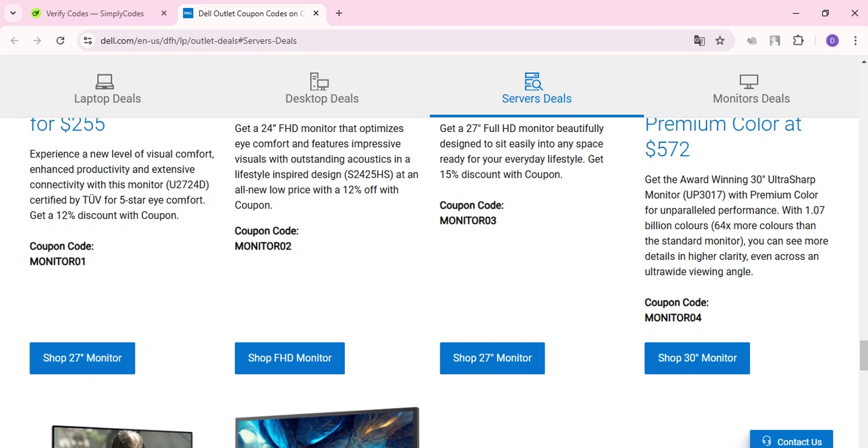Restore down the Chrome window

coord(826,13)
